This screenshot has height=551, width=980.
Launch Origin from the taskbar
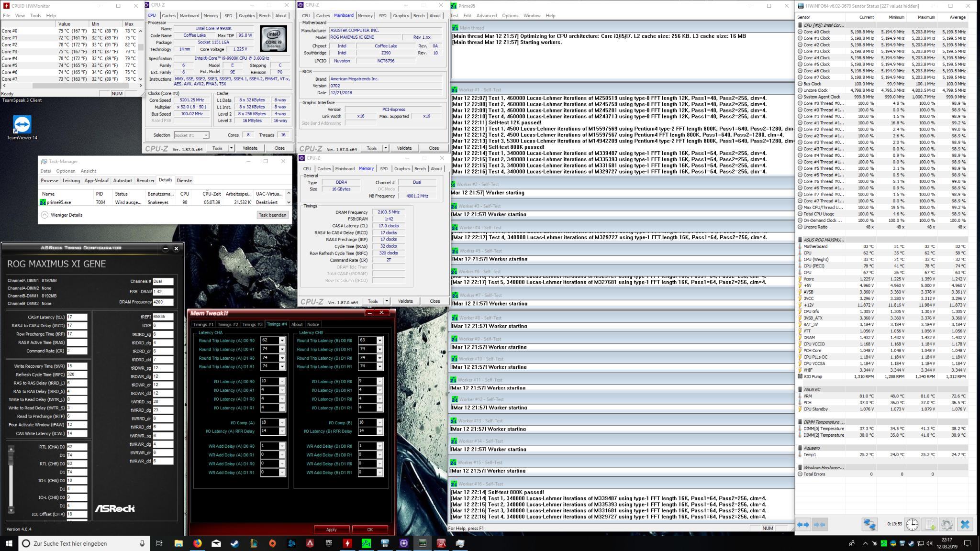pyautogui.click(x=272, y=543)
